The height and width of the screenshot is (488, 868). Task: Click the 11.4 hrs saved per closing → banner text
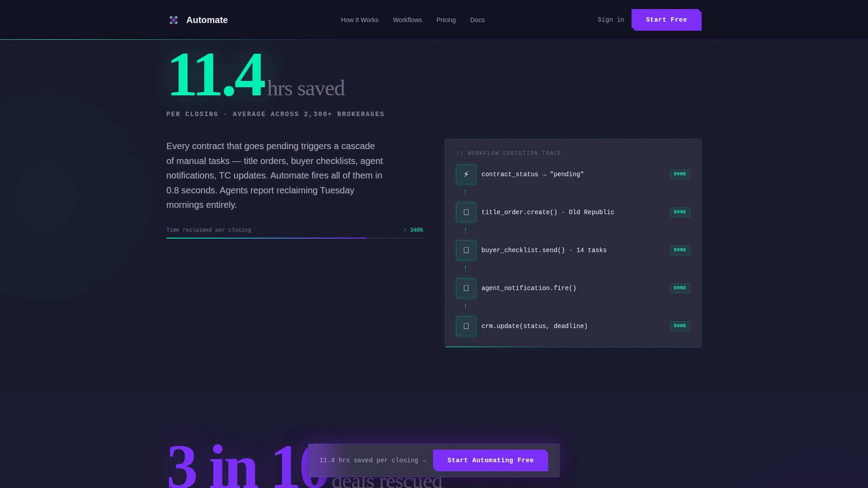point(373,460)
